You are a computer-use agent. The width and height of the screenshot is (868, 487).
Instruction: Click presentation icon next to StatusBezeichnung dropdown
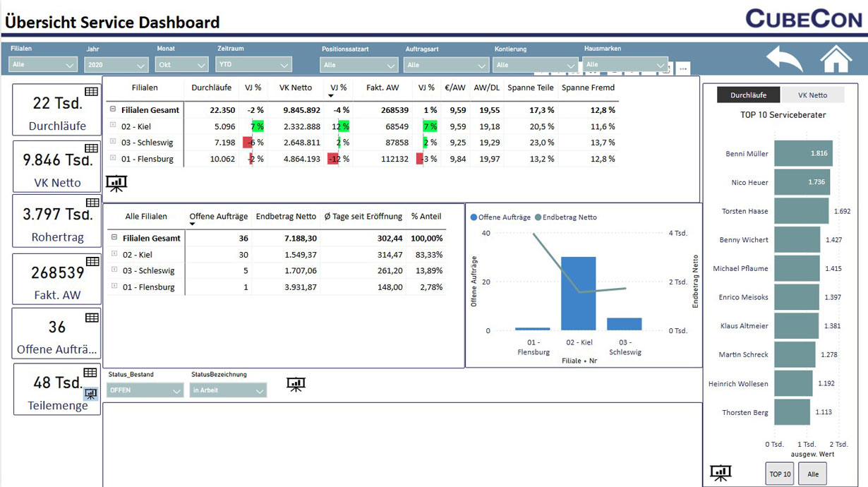296,385
